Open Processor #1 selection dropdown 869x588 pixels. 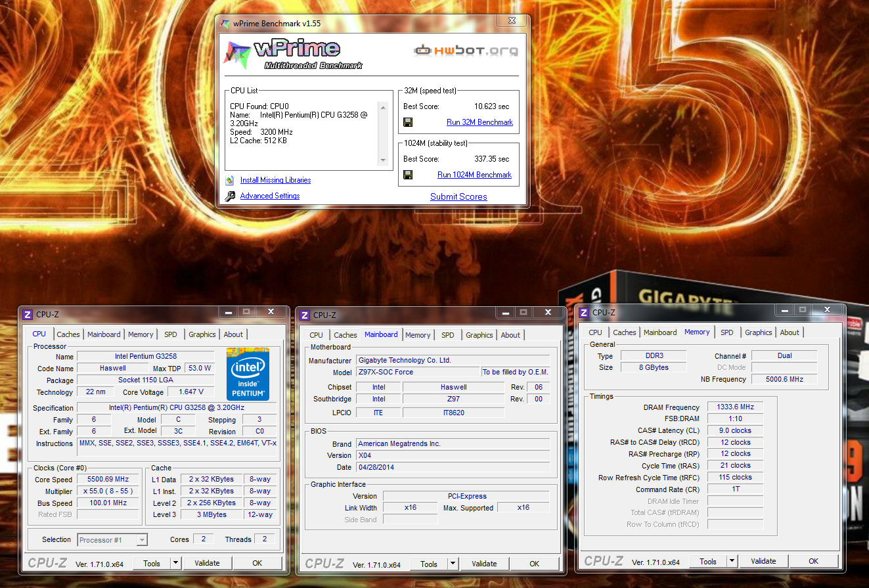pyautogui.click(x=112, y=540)
